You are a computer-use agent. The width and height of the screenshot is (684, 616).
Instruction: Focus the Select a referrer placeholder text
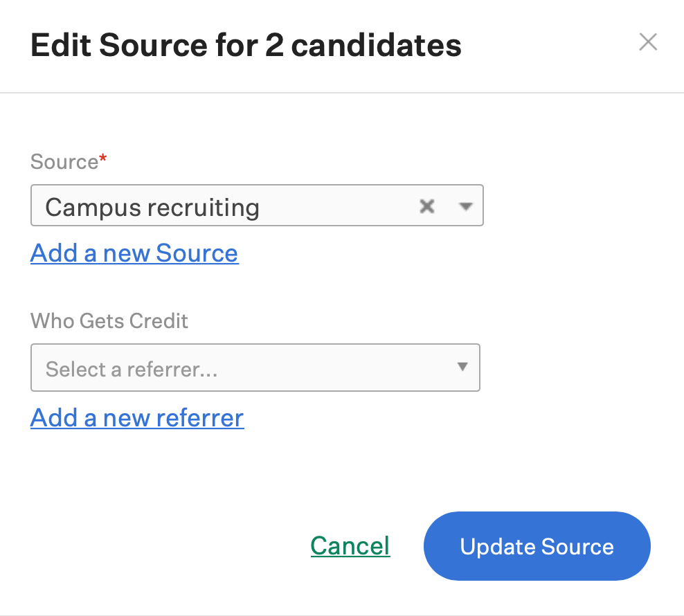pos(132,370)
